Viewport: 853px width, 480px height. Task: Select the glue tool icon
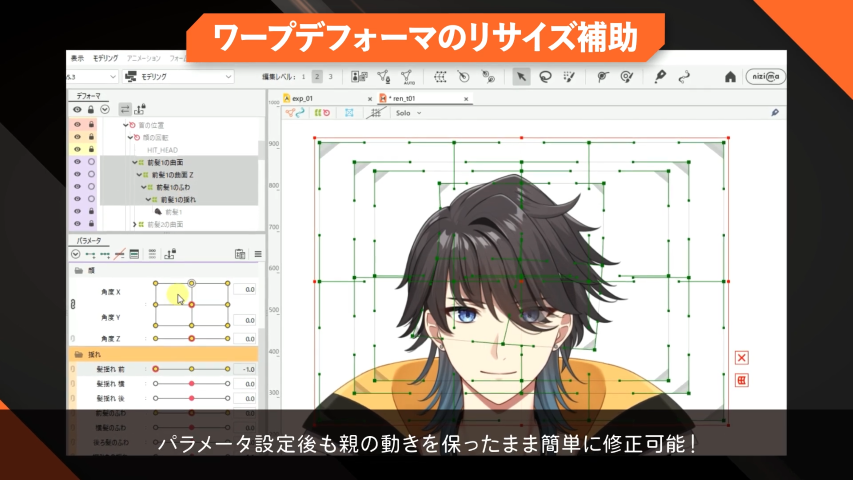click(603, 77)
